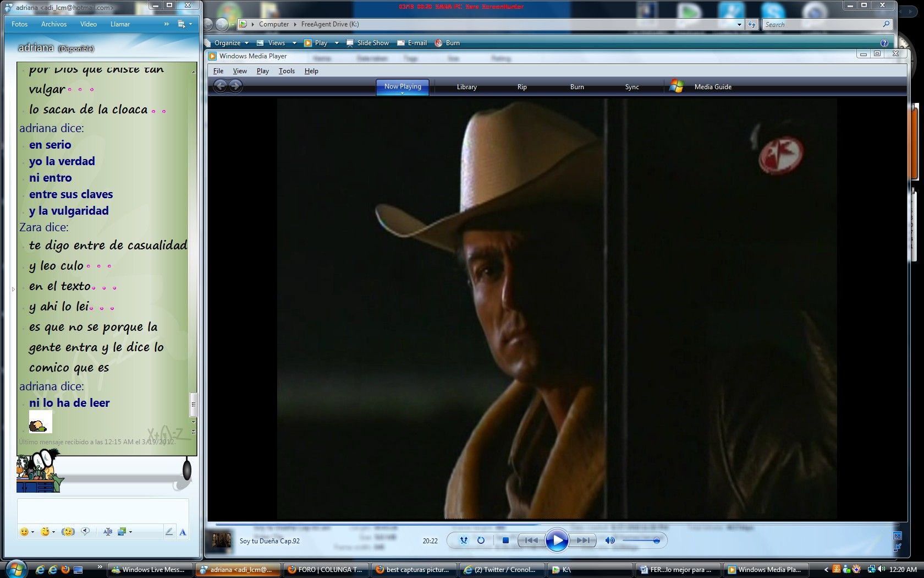Switch Media Player to compact mode

pyautogui.click(x=898, y=547)
